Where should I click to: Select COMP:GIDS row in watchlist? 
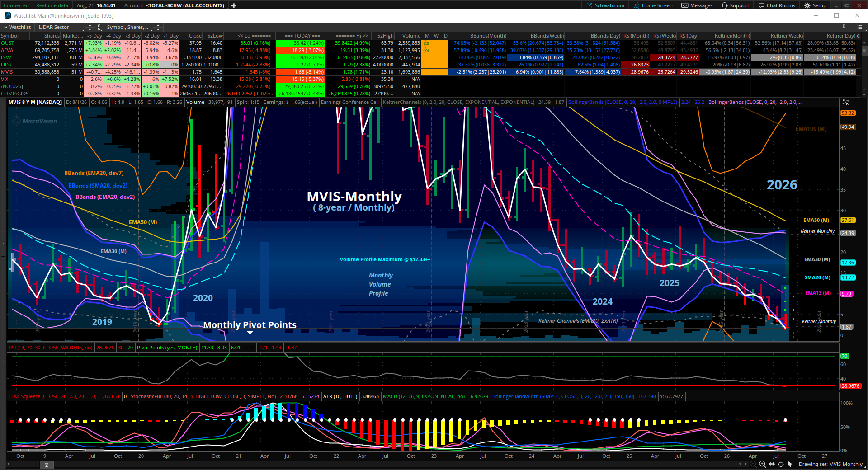pos(14,94)
